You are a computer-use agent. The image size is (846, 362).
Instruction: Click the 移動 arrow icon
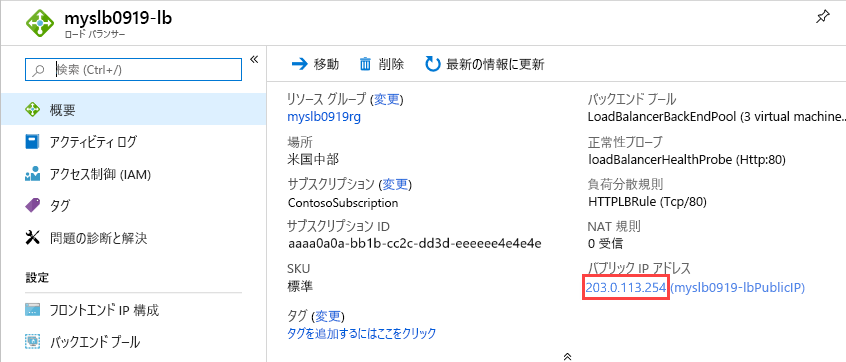(x=299, y=65)
